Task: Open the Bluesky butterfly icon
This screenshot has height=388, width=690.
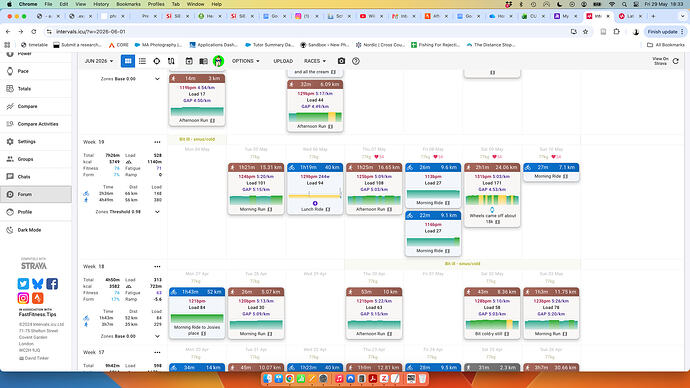Action: pos(38,284)
